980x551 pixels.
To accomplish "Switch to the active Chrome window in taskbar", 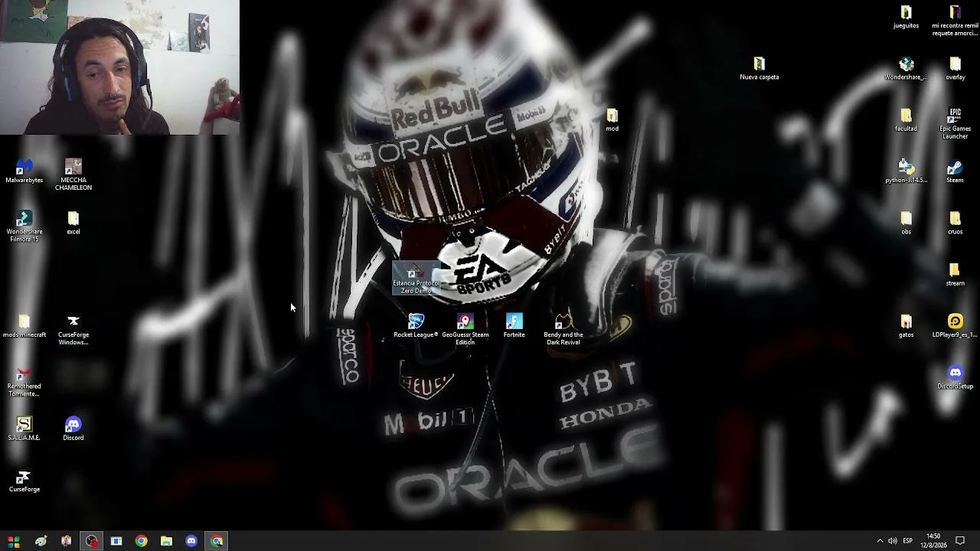I will (217, 541).
